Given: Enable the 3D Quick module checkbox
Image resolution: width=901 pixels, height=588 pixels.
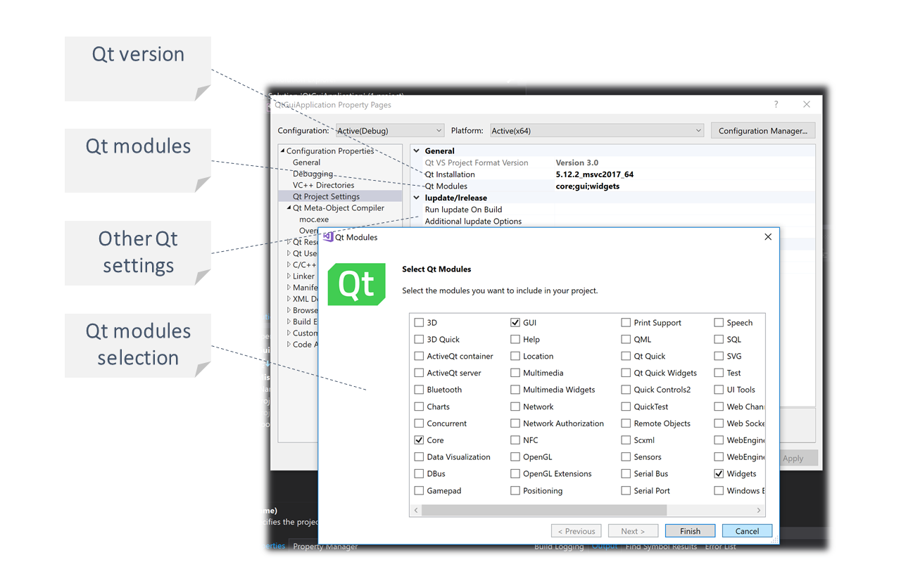Looking at the screenshot, I should click(420, 339).
